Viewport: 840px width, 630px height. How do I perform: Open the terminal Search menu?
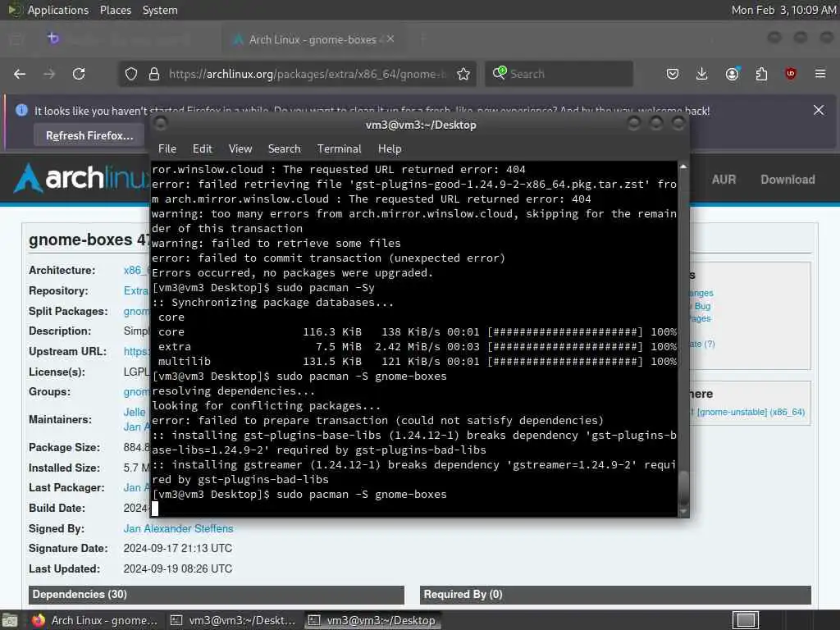(284, 149)
